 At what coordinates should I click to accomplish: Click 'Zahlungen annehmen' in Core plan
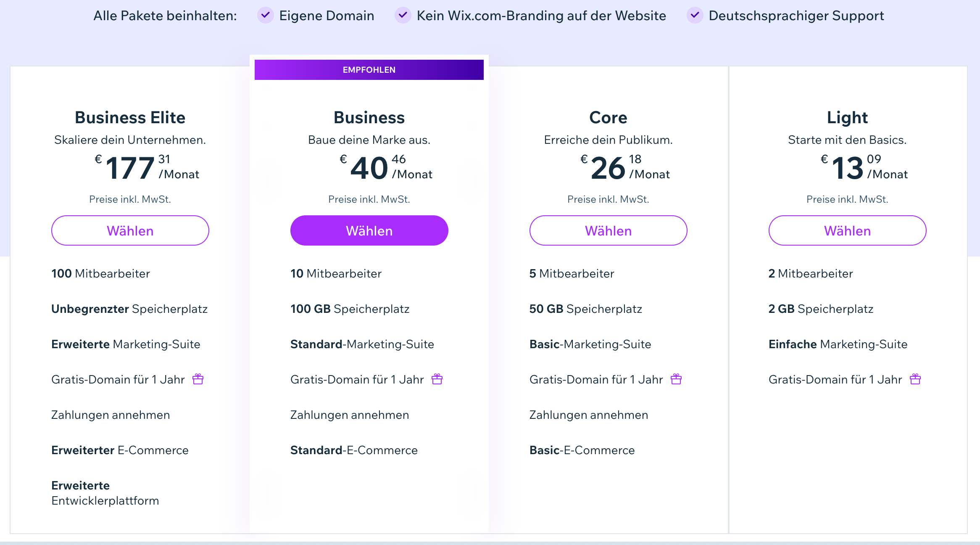589,415
